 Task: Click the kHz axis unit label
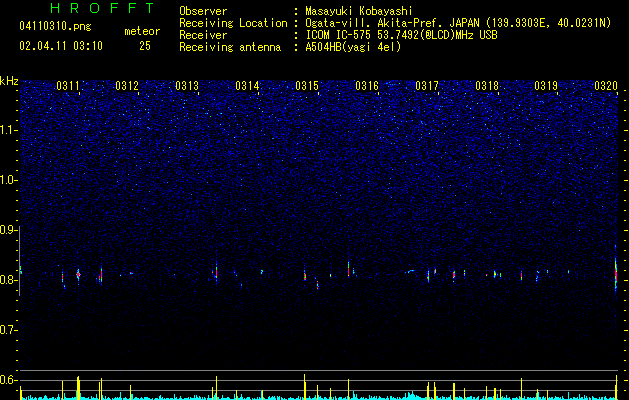click(9, 81)
